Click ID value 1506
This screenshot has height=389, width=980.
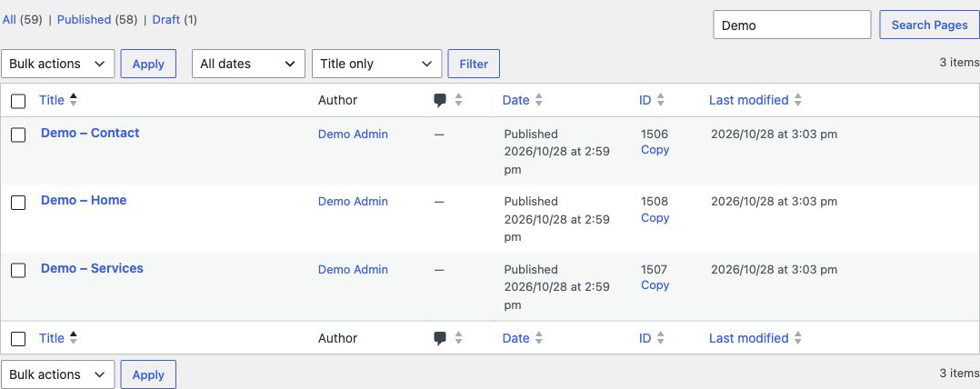[655, 135]
